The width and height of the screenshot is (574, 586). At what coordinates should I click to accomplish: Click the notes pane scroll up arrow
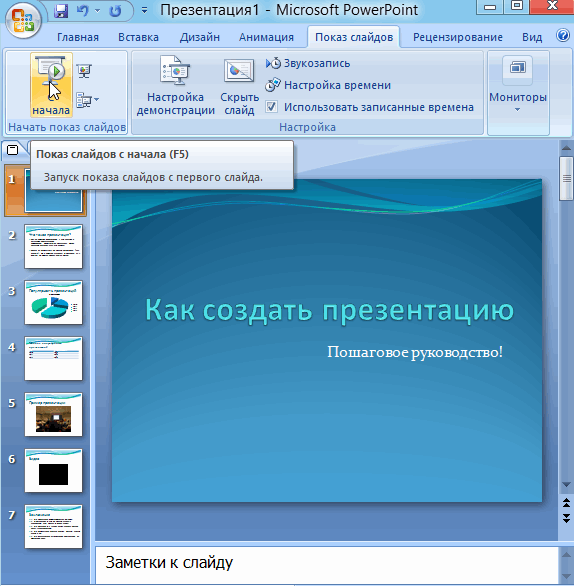pyautogui.click(x=566, y=555)
